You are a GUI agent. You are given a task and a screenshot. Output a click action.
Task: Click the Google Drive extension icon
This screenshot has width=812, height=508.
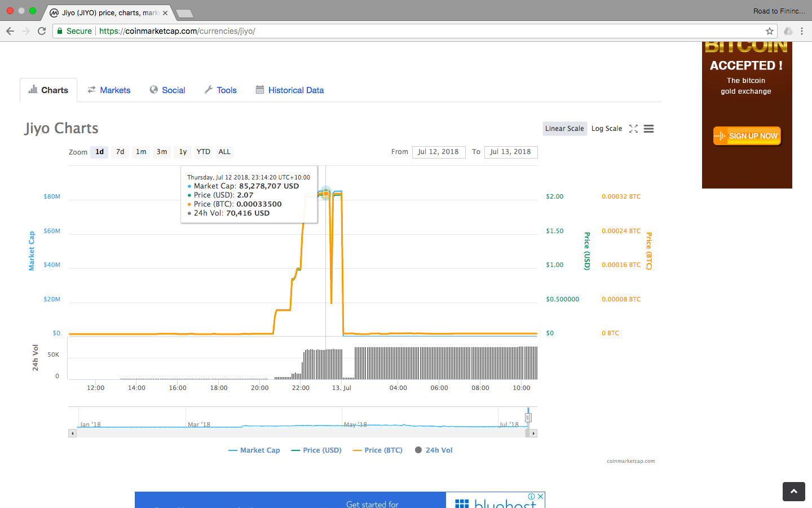click(788, 31)
